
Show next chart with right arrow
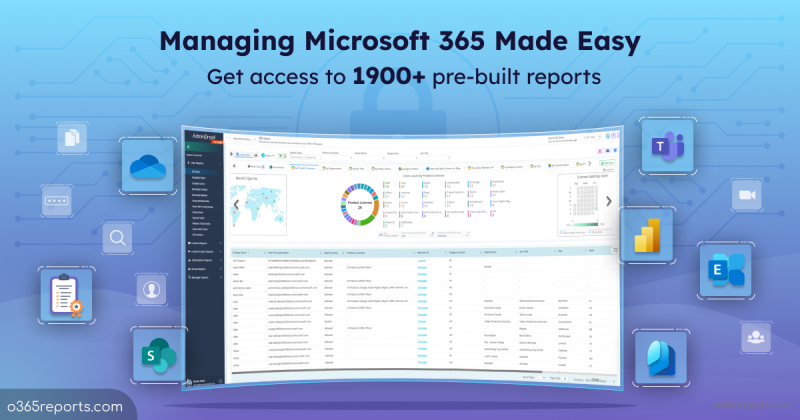pyautogui.click(x=608, y=201)
